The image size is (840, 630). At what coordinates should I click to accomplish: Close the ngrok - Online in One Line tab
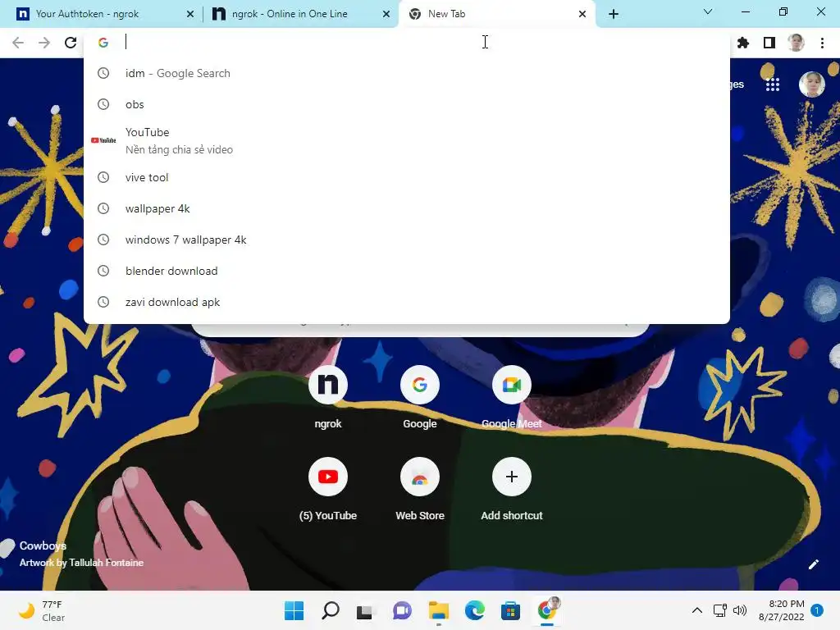(386, 14)
